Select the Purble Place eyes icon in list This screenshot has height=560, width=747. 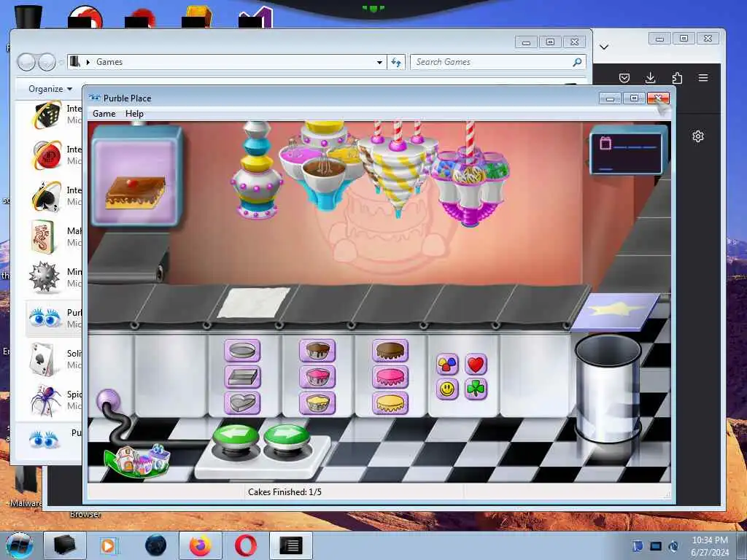click(x=44, y=318)
